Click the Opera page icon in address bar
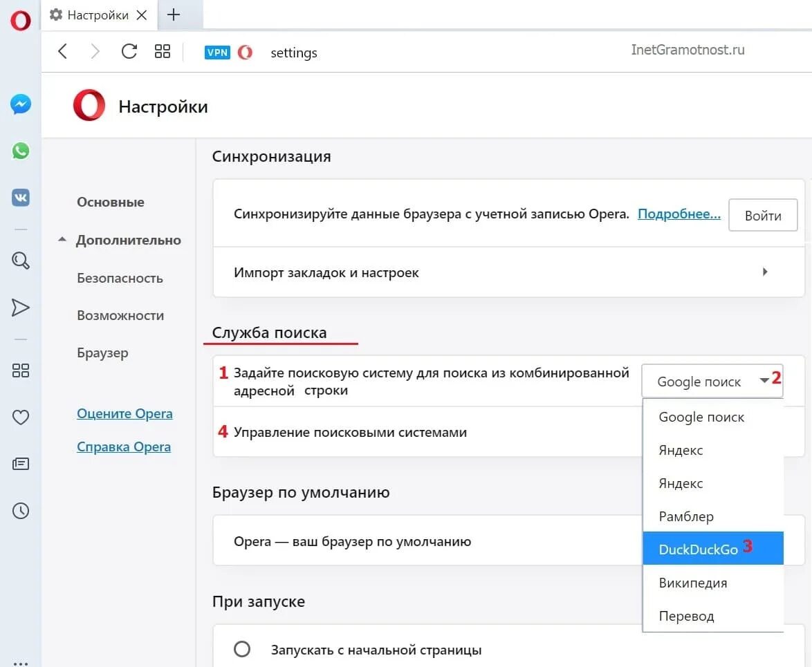The image size is (812, 667). click(245, 53)
